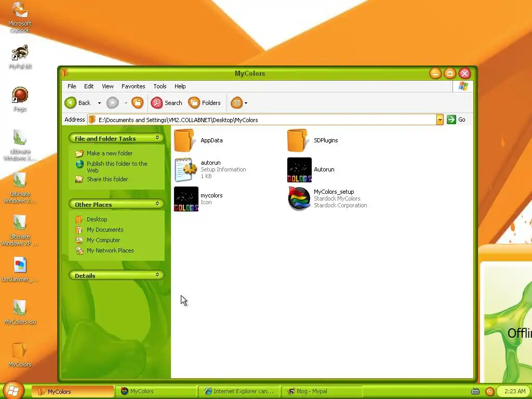Screen dimensions: 532x399
Task: Click the Windows flag logo in menu bar
Action: pos(463,86)
